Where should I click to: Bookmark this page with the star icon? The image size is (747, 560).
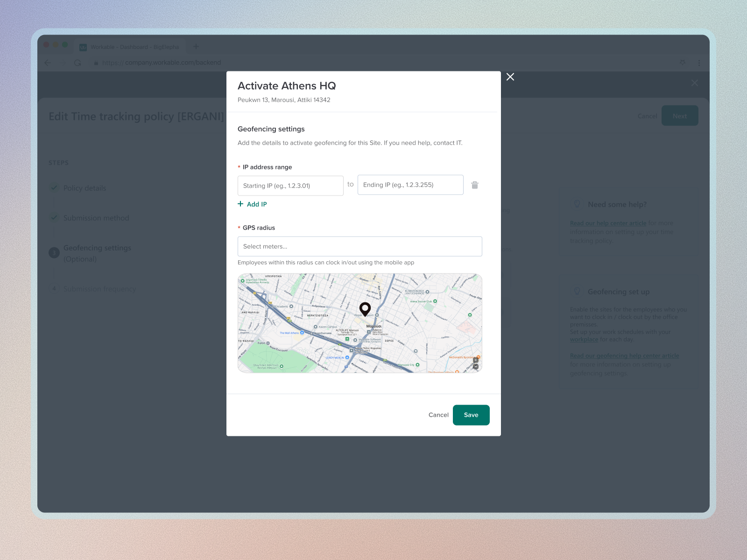click(x=683, y=63)
